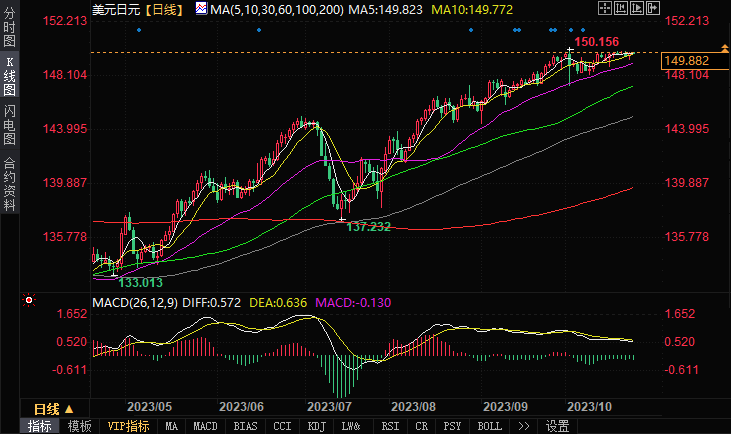This screenshot has height=434, width=731.
Task: Click the 150.156 high-price cross marker
Action: coord(570,49)
